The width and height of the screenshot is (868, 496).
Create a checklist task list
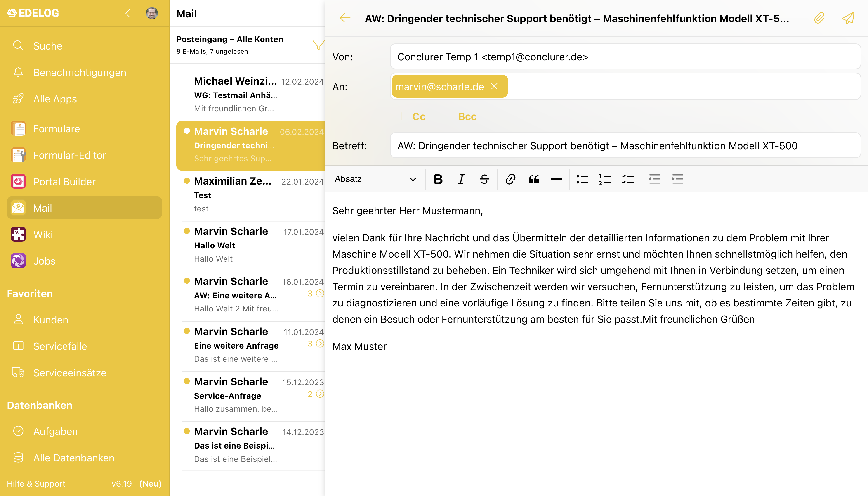(x=628, y=179)
